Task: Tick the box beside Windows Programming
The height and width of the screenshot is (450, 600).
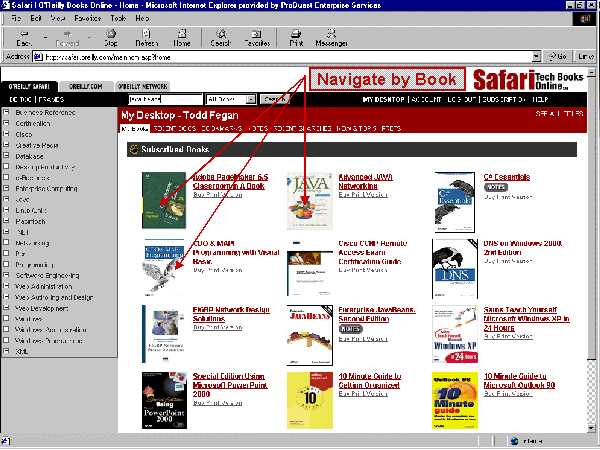Action: point(6,340)
